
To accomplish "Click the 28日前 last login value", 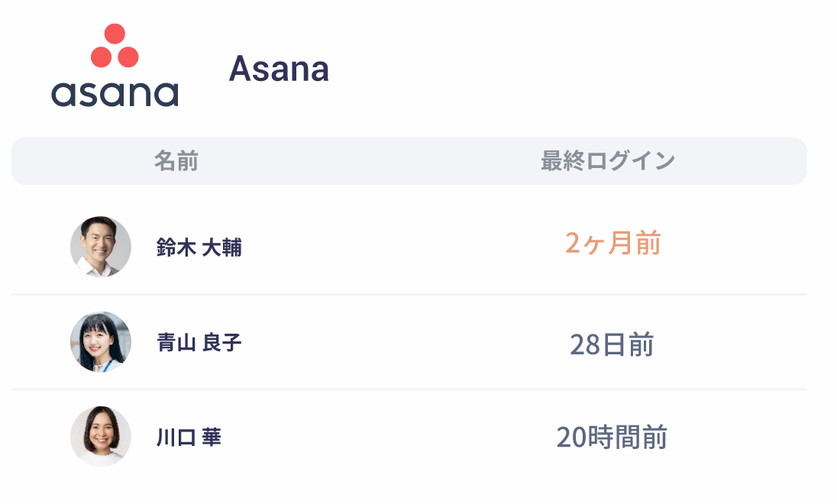I will coord(612,344).
